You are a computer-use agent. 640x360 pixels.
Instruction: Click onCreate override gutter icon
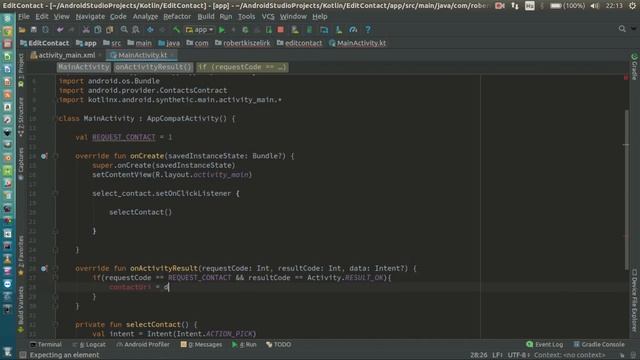44,156
